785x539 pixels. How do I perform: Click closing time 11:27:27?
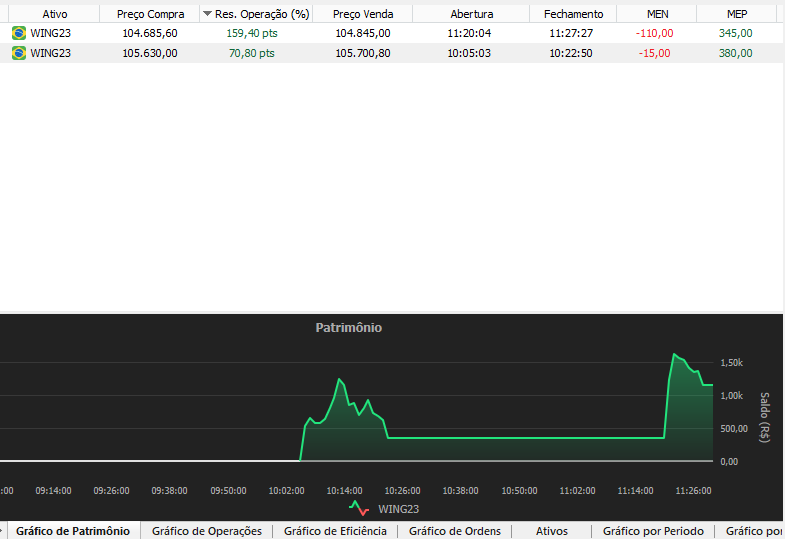[571, 33]
